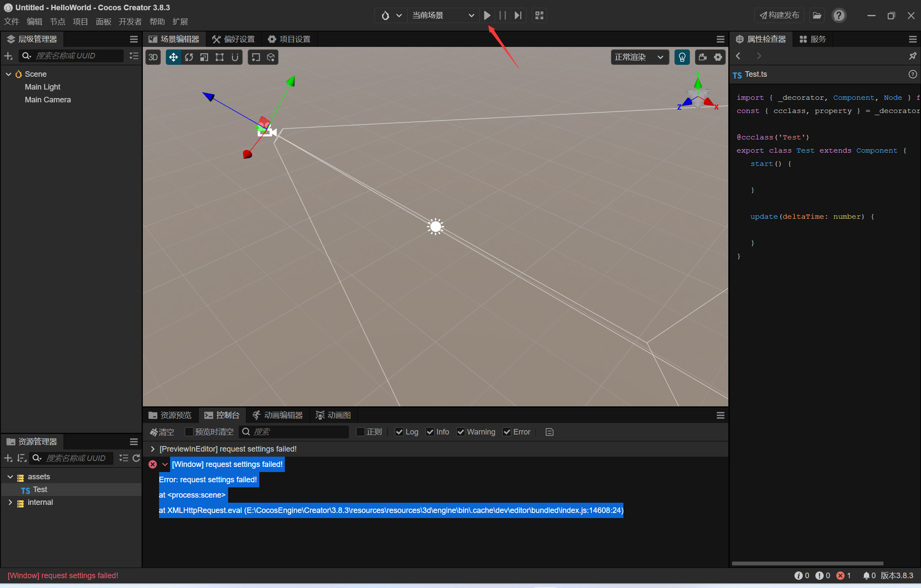This screenshot has height=588, width=921.
Task: Click the play preview button
Action: (487, 15)
